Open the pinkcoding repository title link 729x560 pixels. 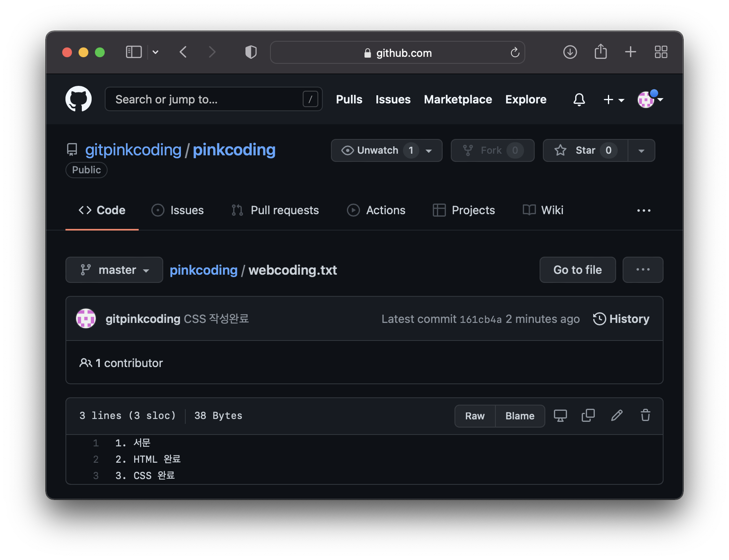tap(234, 150)
